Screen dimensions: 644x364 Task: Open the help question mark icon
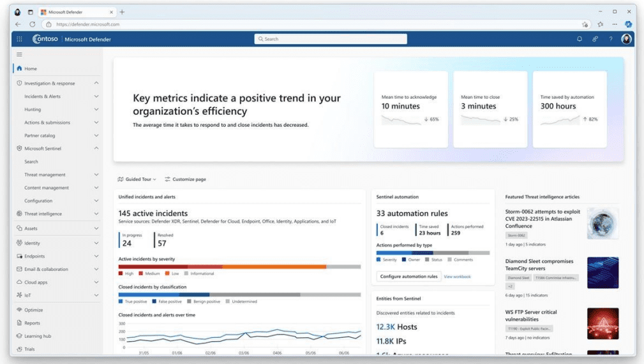[x=611, y=39]
